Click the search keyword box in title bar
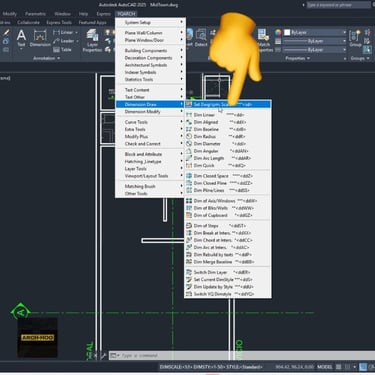 tap(338, 5)
